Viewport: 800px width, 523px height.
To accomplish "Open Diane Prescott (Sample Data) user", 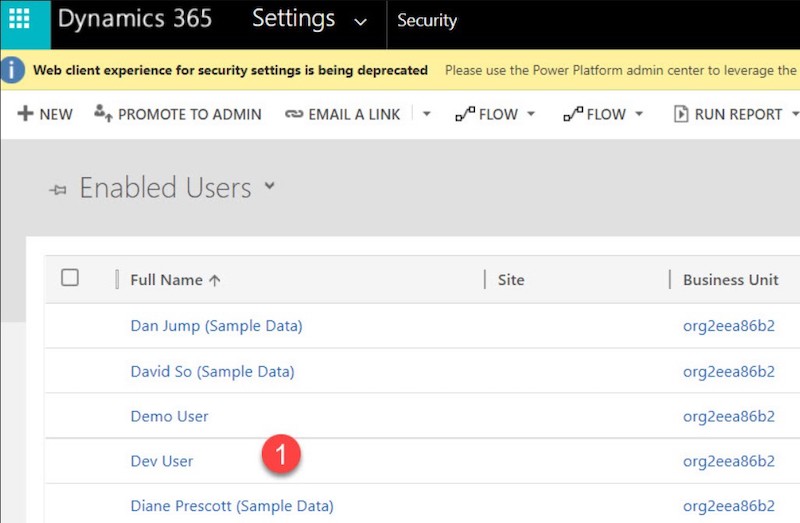I will [232, 506].
